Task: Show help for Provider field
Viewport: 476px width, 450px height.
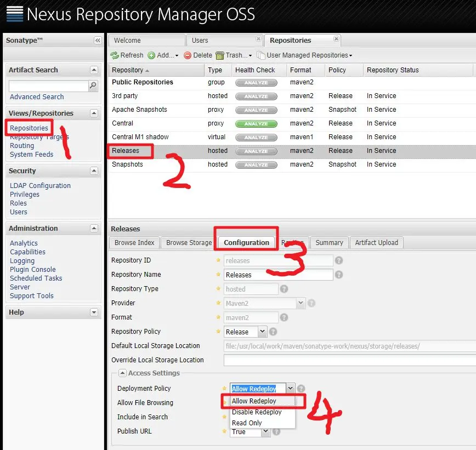Action: click(x=311, y=303)
